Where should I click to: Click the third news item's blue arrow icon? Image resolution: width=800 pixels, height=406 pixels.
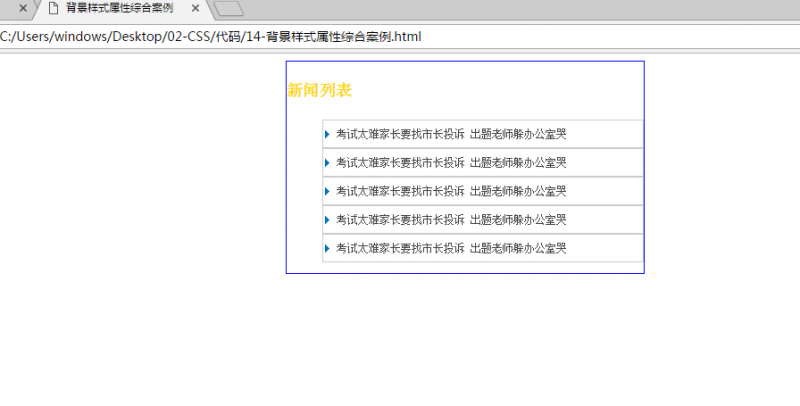coord(327,191)
